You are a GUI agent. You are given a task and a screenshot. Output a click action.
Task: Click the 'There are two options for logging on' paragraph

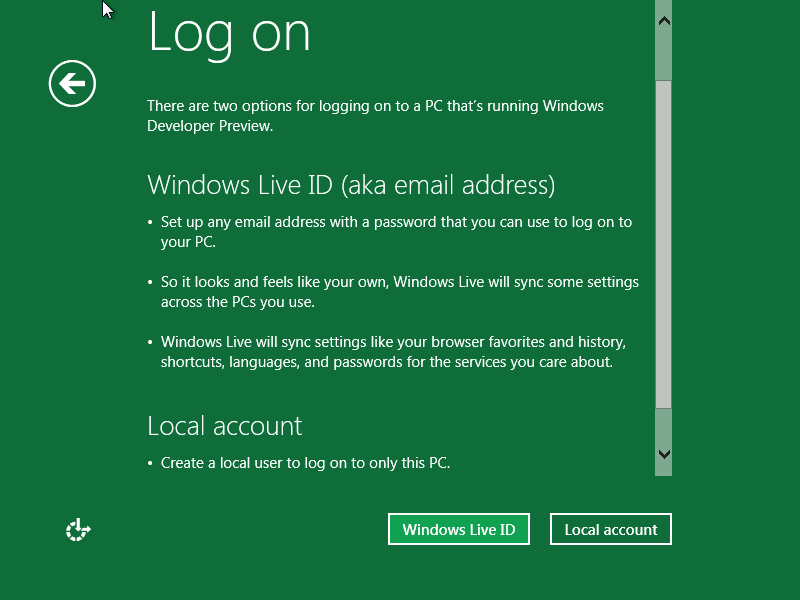coord(375,116)
